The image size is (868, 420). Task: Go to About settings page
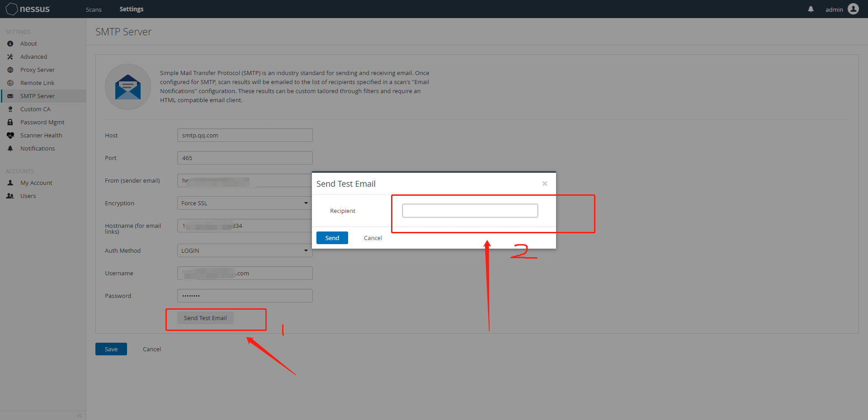coord(28,44)
